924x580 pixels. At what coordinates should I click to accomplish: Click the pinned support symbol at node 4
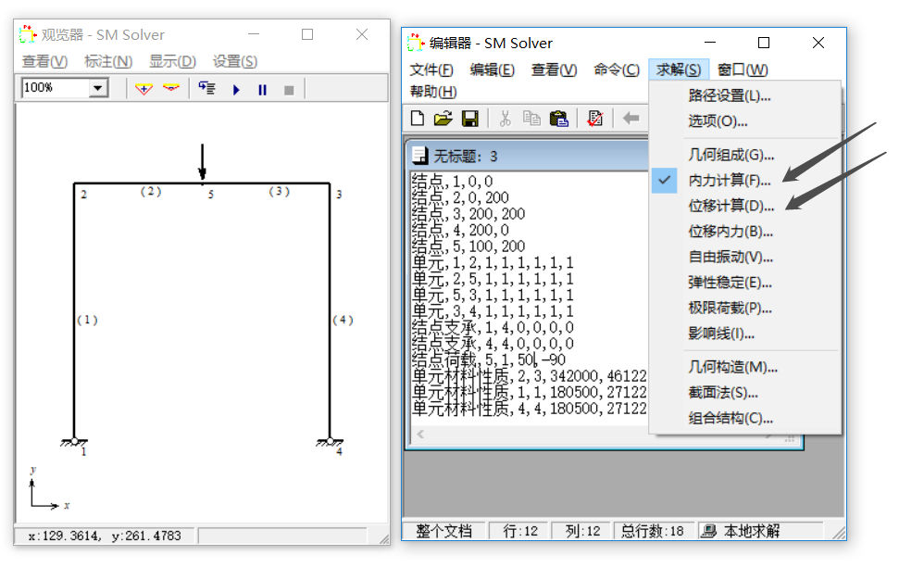[x=330, y=442]
